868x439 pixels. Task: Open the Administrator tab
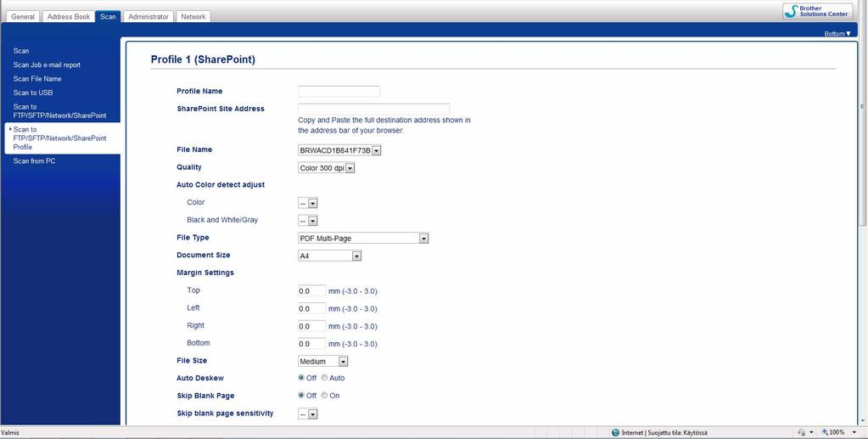tap(148, 17)
